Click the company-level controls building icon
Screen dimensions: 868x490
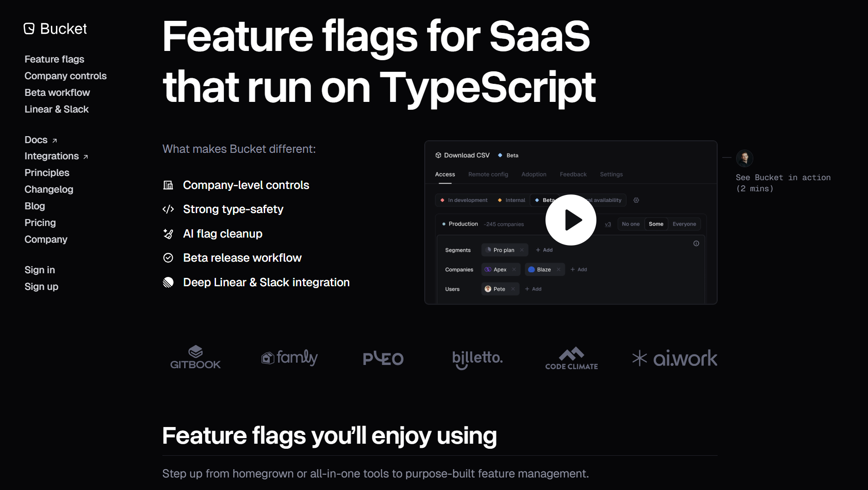(168, 185)
